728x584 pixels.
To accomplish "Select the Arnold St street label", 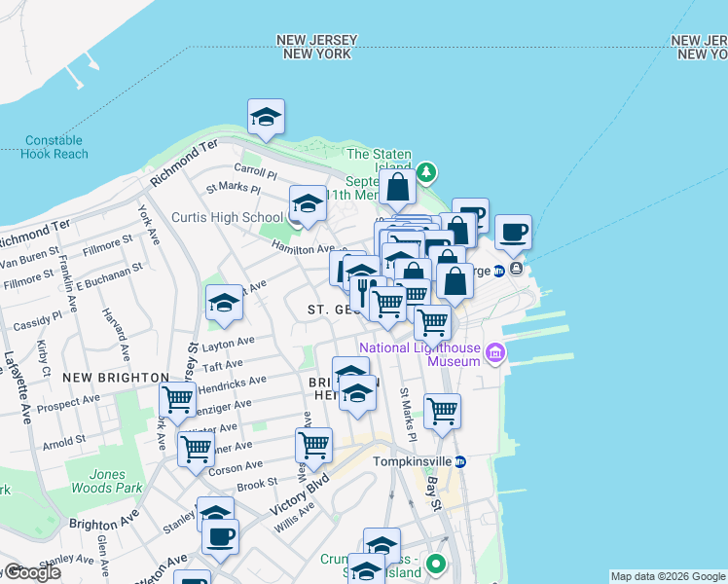I will coord(64,443).
